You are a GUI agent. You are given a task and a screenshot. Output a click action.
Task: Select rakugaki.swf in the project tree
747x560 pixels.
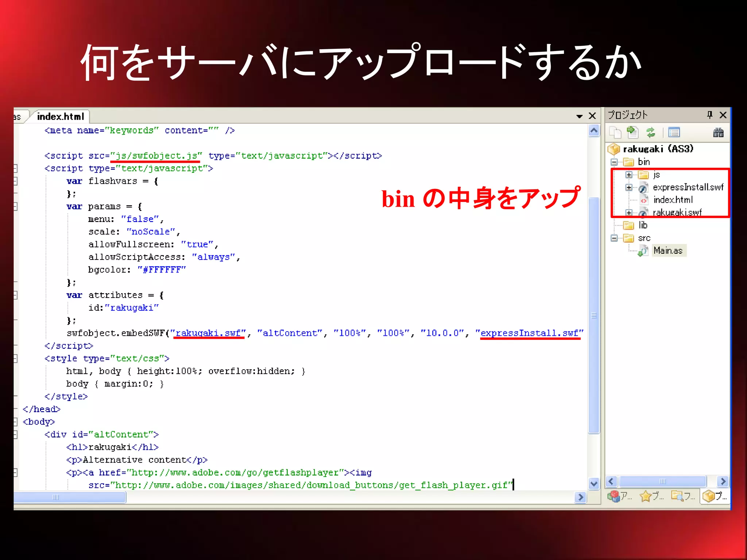coord(677,212)
